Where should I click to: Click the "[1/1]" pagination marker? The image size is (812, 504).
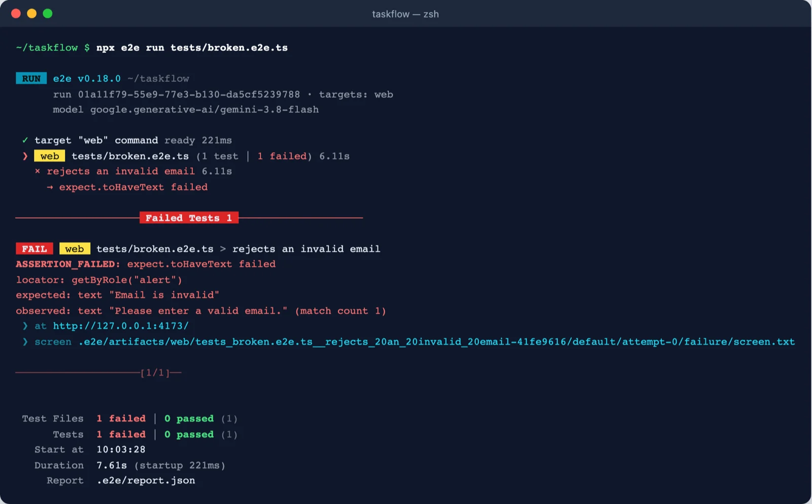pyautogui.click(x=155, y=373)
